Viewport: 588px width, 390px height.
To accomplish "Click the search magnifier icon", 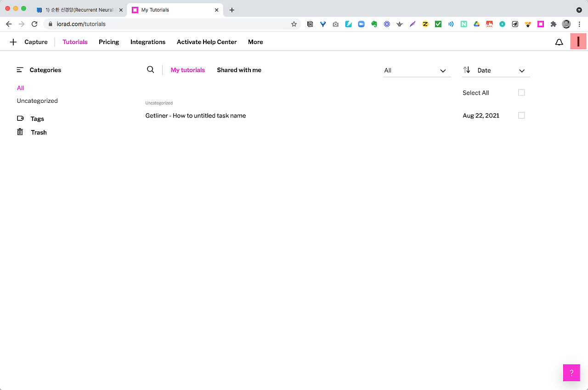I will click(150, 69).
